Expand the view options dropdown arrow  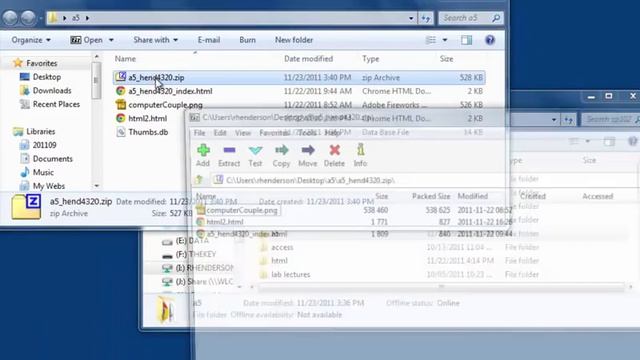click(445, 40)
